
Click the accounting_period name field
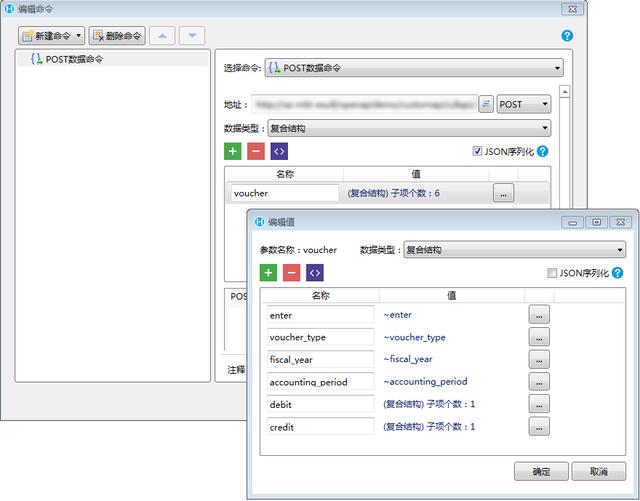pos(320,382)
